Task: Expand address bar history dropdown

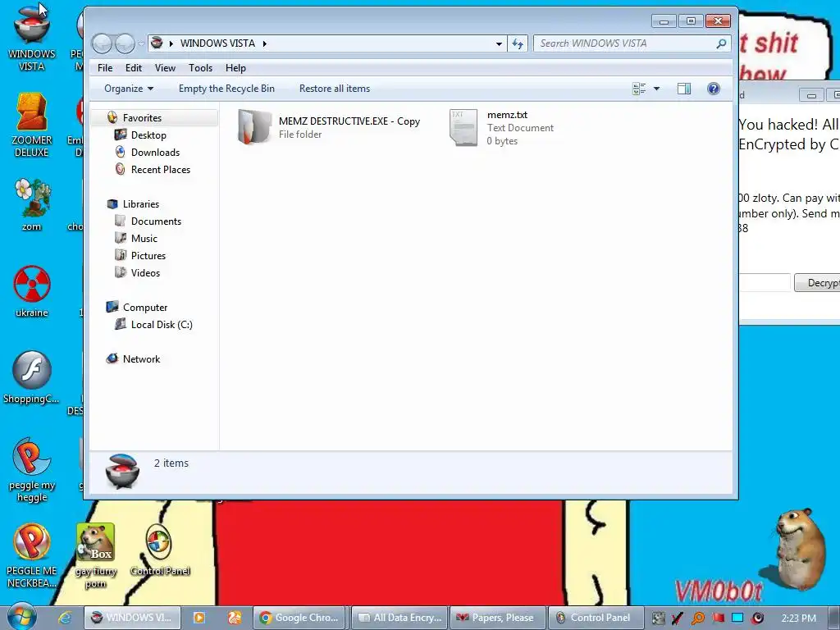Action: [x=499, y=43]
